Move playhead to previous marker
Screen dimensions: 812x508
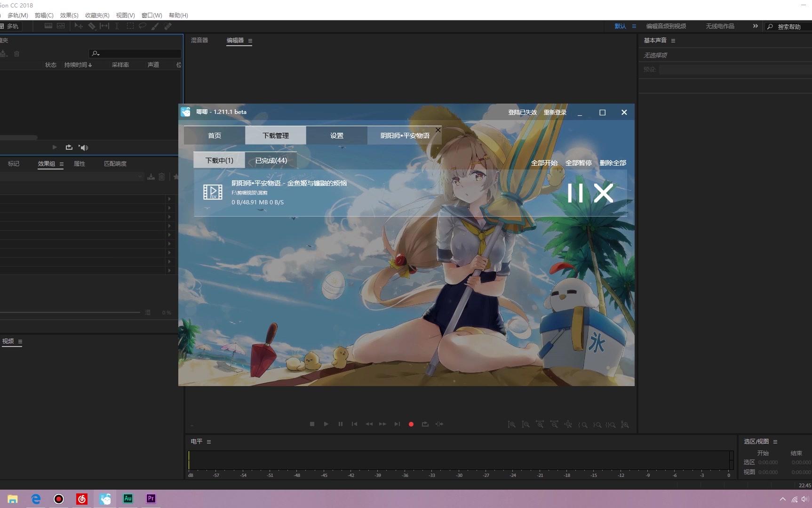click(x=354, y=424)
